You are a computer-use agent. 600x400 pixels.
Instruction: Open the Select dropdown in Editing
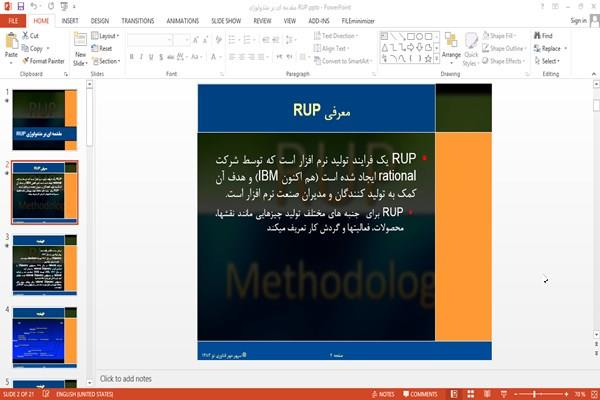[547, 61]
